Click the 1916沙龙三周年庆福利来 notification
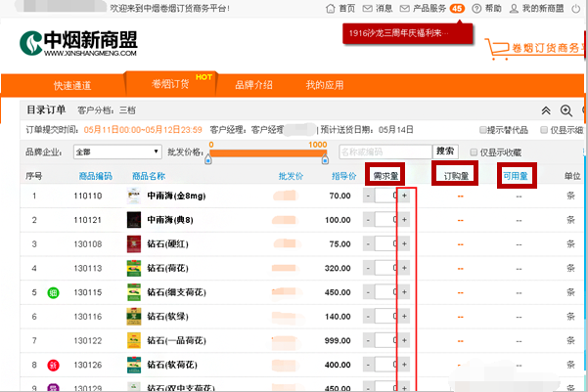This screenshot has width=588, height=392. pos(407,33)
